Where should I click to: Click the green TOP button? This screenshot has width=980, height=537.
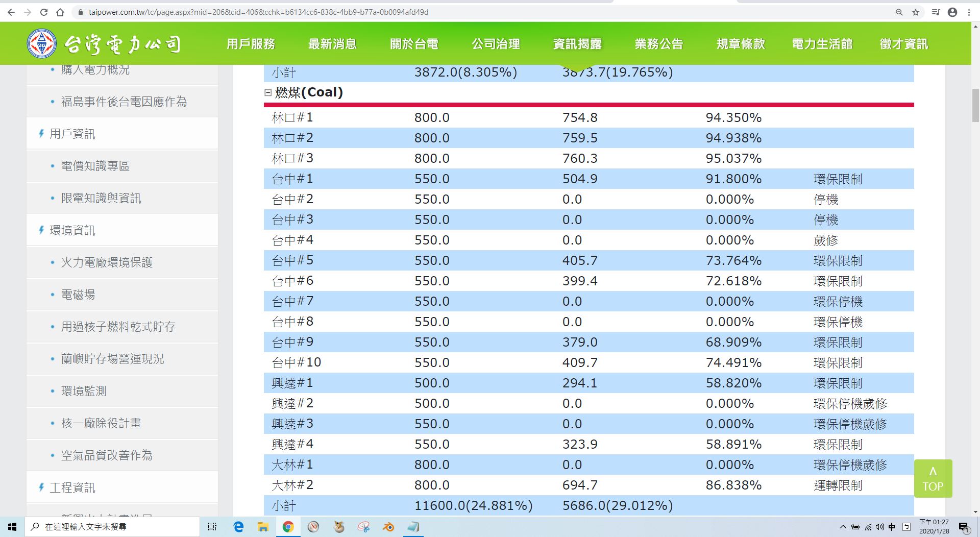(933, 478)
